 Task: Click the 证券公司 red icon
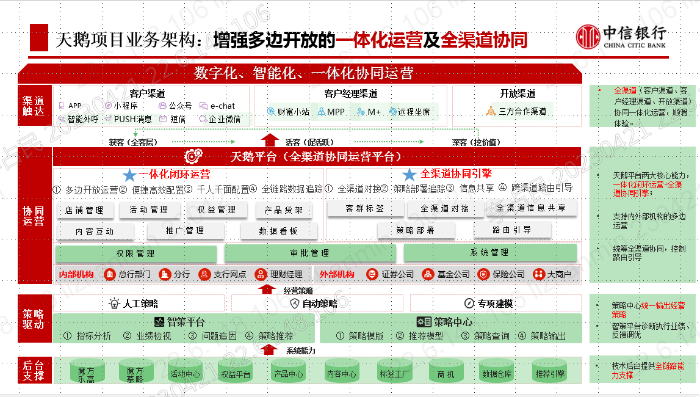(372, 274)
